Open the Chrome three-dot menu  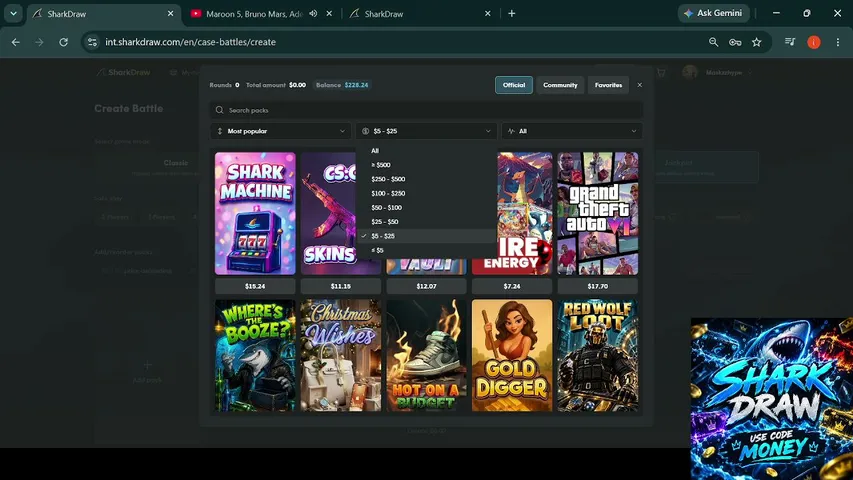pyautogui.click(x=838, y=42)
